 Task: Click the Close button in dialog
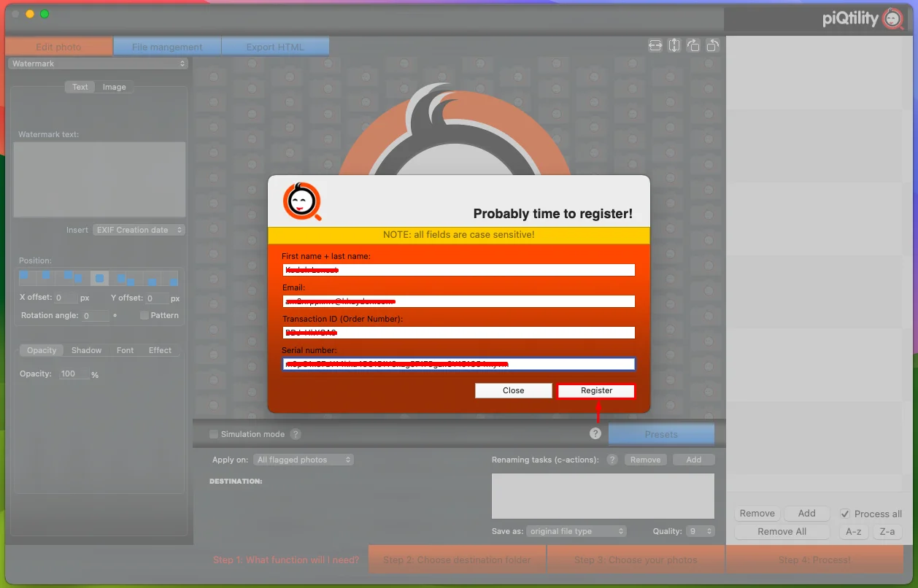pyautogui.click(x=514, y=390)
